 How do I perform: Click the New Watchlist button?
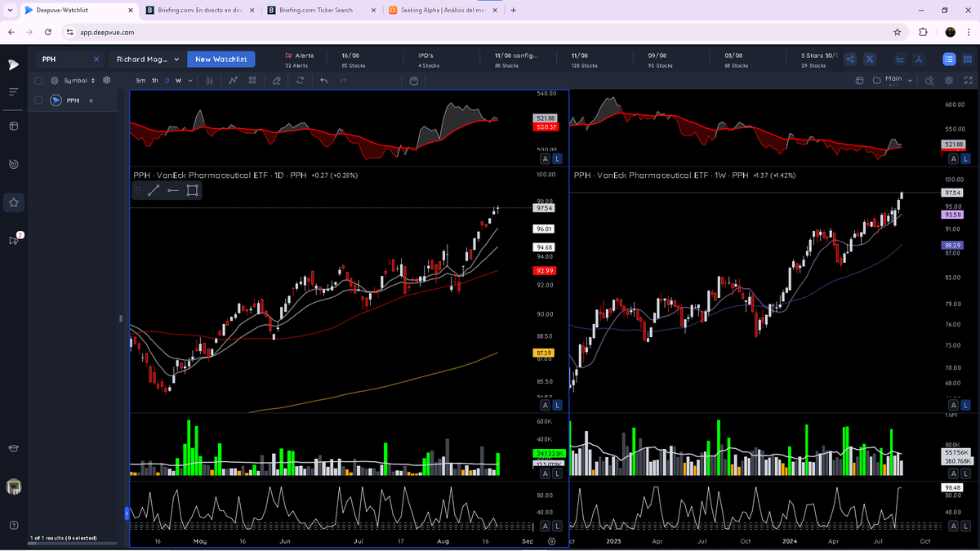tap(220, 59)
